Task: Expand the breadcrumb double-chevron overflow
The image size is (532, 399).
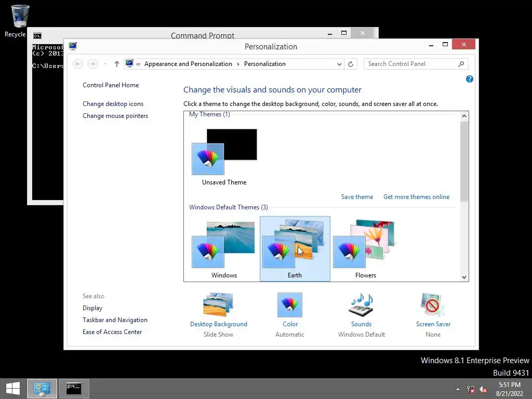Action: point(138,64)
